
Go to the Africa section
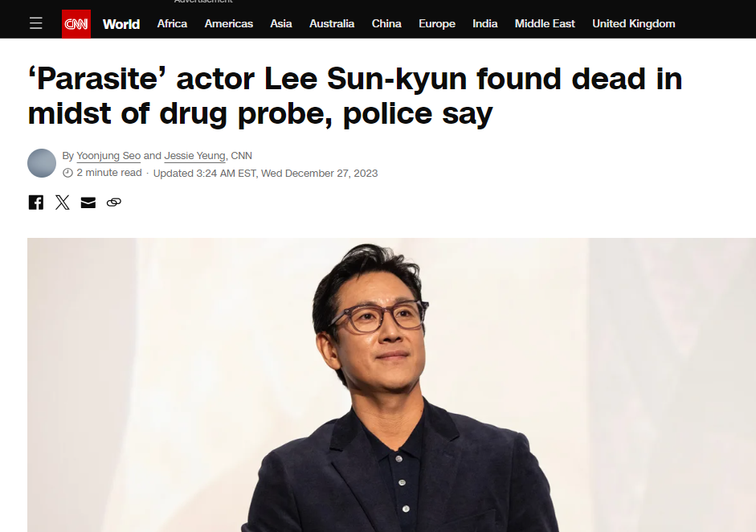(x=172, y=23)
